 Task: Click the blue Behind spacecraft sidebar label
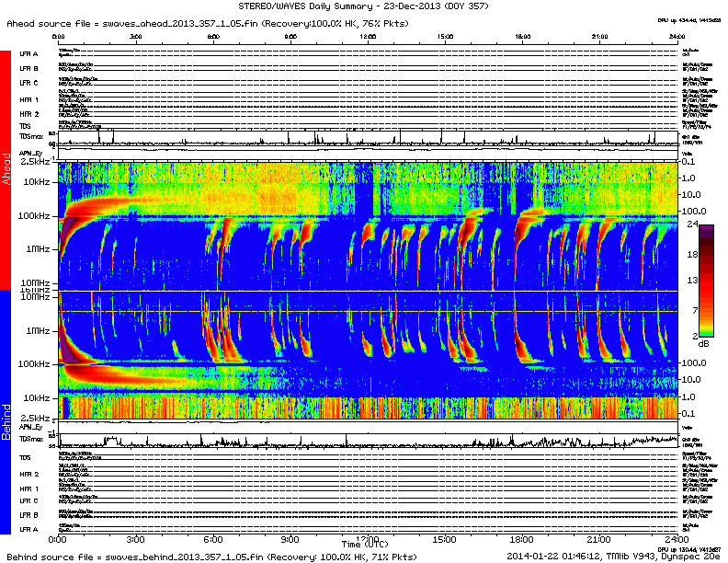coord(5,420)
